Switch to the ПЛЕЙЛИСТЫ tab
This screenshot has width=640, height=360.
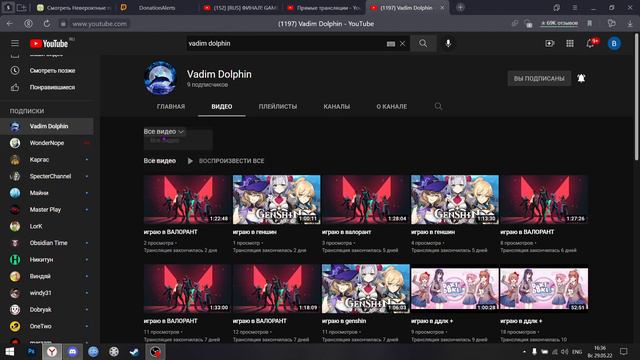pyautogui.click(x=278, y=107)
